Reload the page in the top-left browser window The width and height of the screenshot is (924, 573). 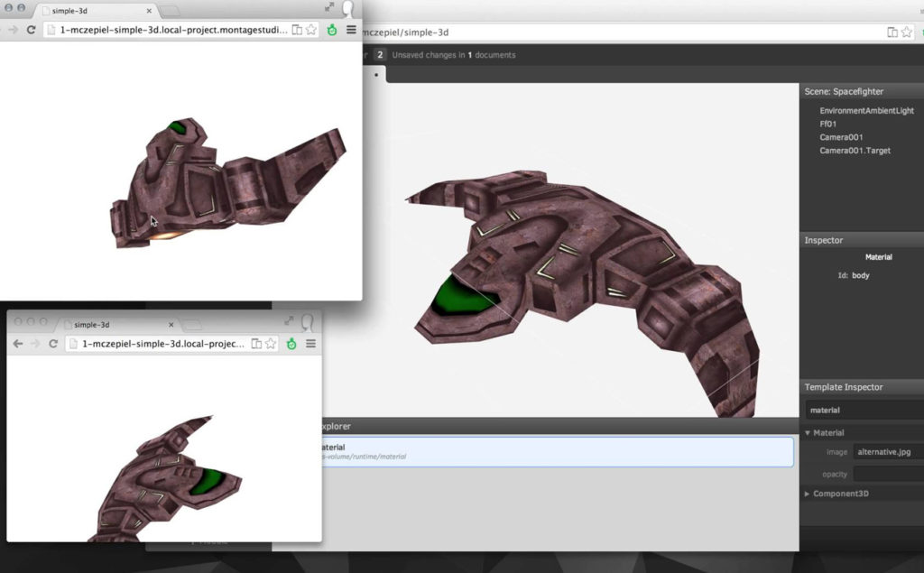coord(31,30)
